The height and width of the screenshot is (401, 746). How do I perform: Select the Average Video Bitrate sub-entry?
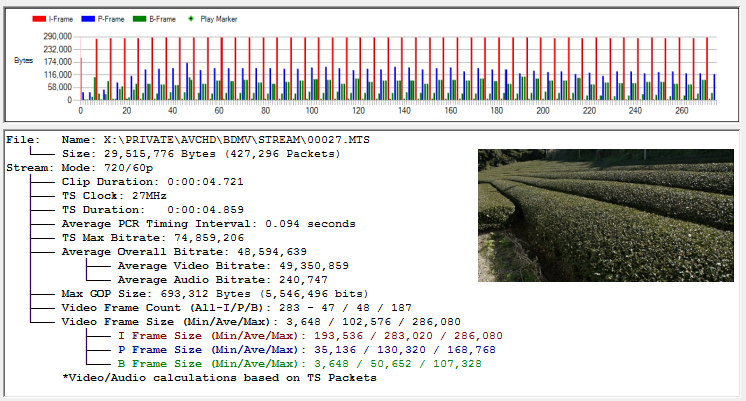(x=232, y=266)
